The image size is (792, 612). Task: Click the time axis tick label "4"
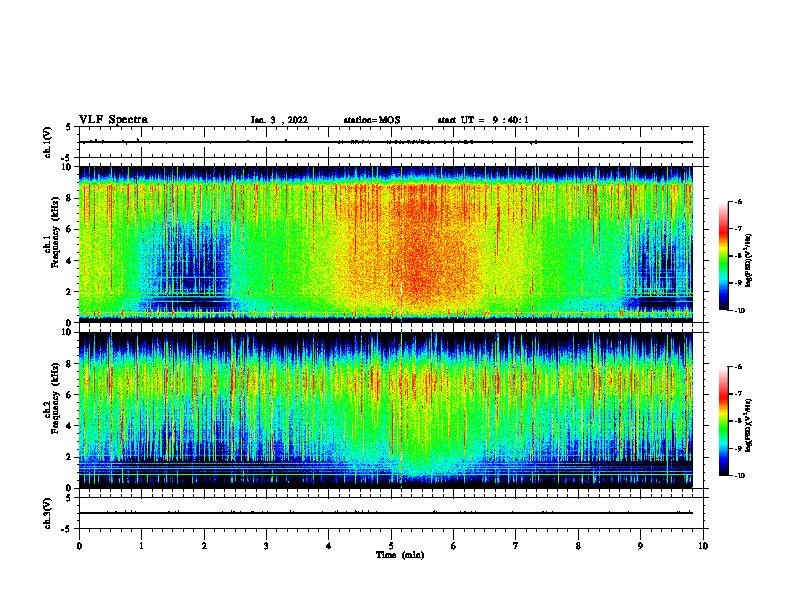329,546
